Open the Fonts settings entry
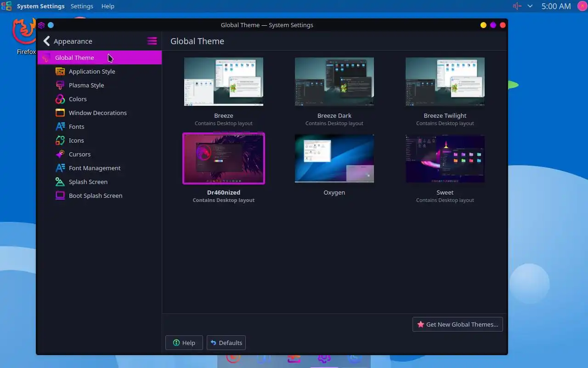Screen dimensions: 588x368 [x=100, y=126]
